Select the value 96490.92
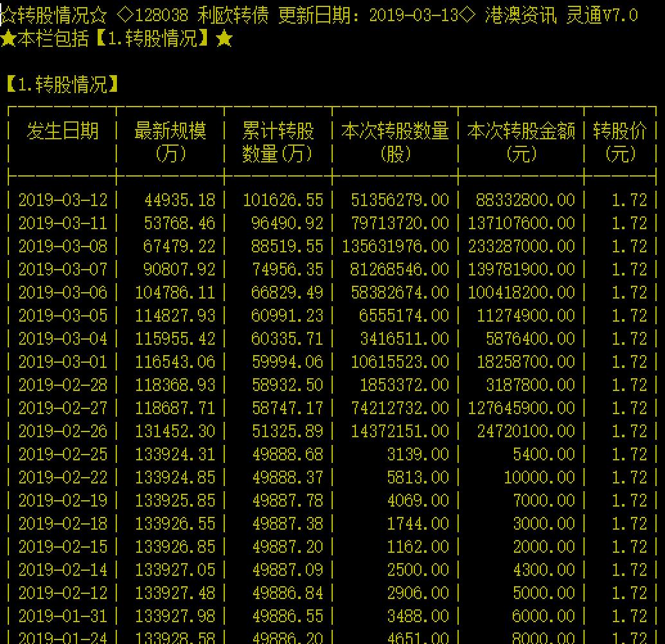Viewport: 665px width, 644px height. tap(287, 223)
